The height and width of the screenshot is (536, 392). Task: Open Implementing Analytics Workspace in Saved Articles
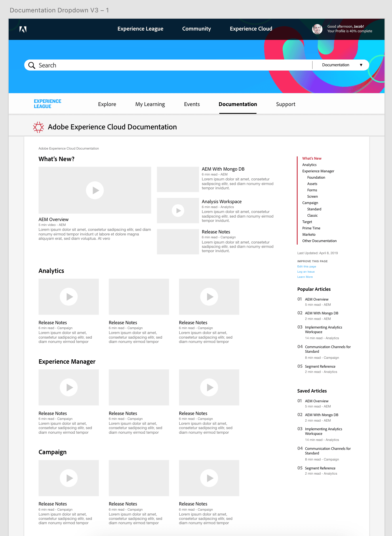coord(324,431)
